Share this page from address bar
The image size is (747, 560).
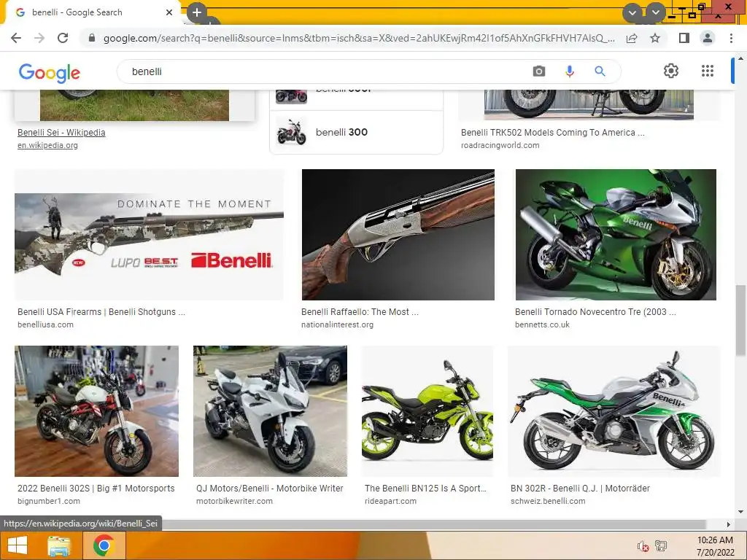632,38
